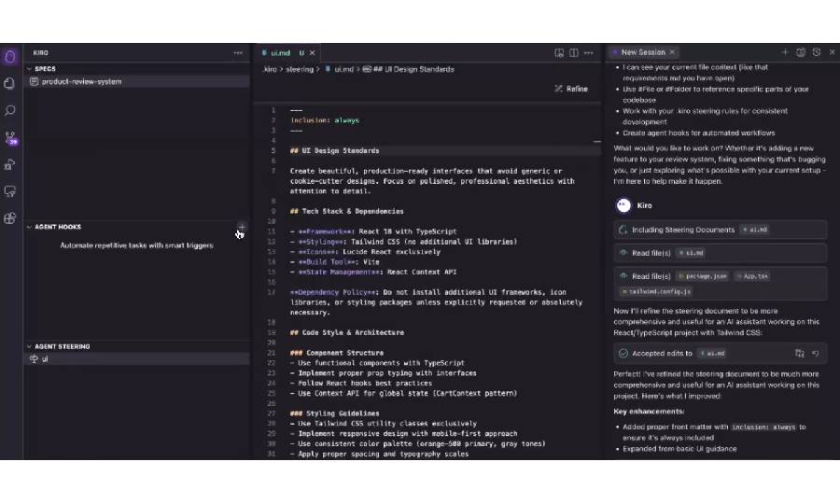Viewport: 840px width, 504px height.
Task: Open the Search view in activity bar
Action: tap(9, 110)
